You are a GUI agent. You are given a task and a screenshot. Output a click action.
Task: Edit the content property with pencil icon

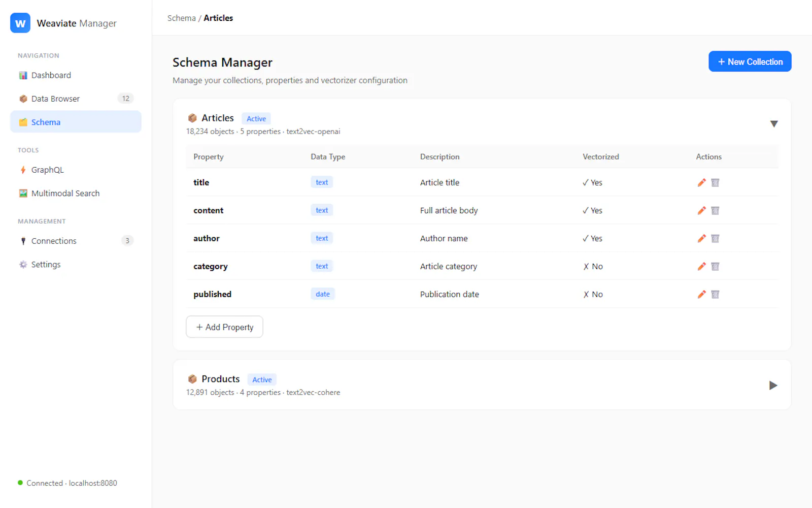(x=701, y=210)
